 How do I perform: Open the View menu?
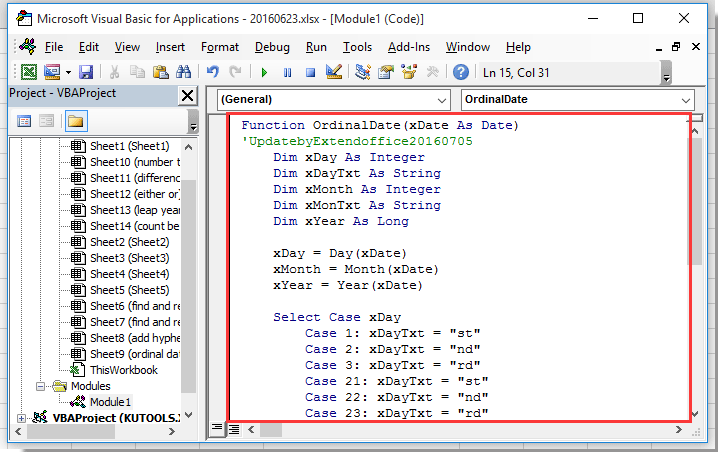(127, 47)
